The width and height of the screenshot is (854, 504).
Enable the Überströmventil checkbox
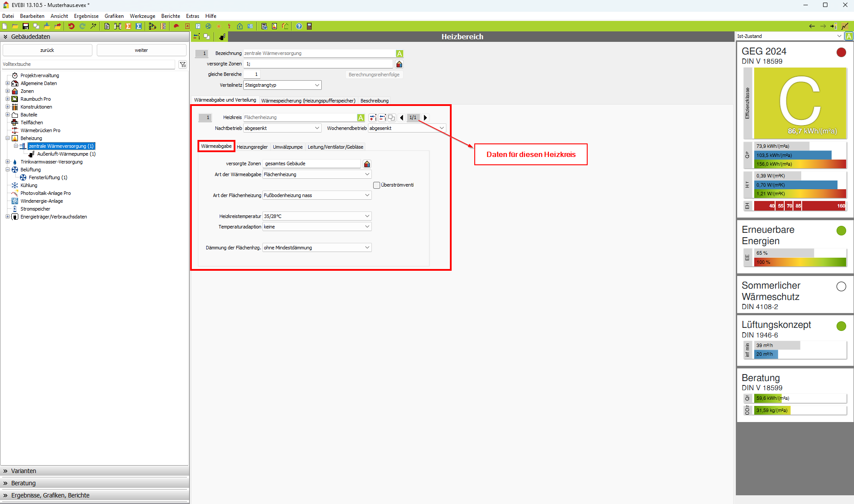coord(377,185)
